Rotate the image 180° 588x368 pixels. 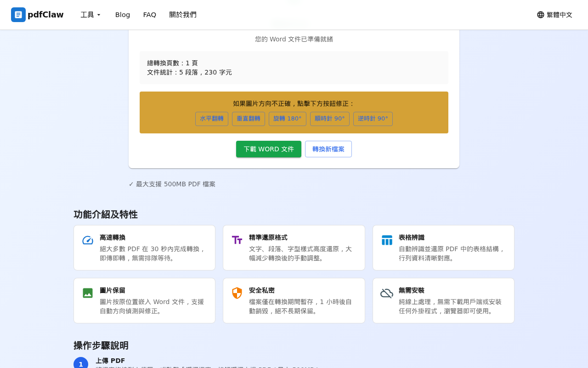287,119
